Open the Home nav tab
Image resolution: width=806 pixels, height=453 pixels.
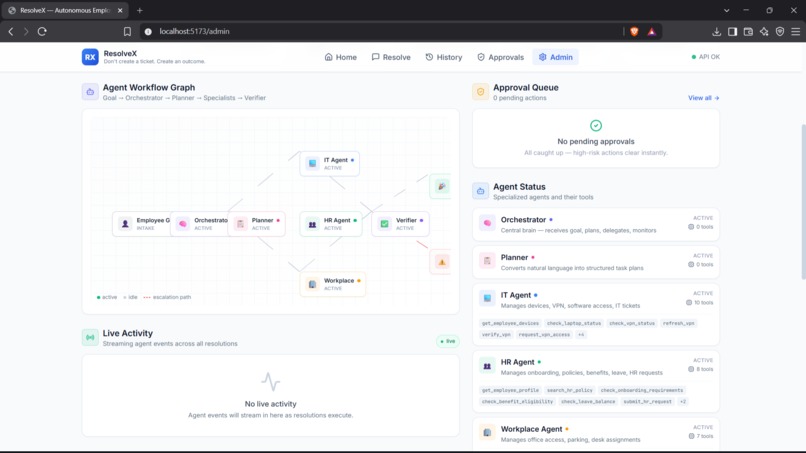[340, 57]
